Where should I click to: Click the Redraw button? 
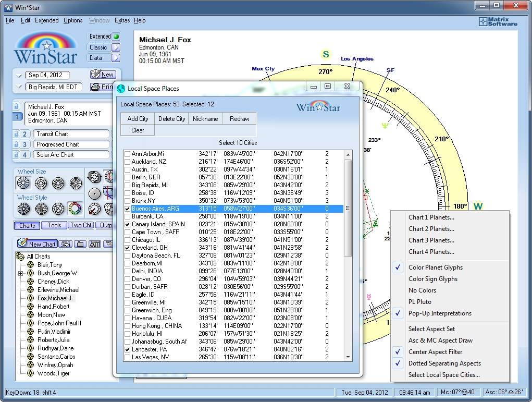coord(240,119)
